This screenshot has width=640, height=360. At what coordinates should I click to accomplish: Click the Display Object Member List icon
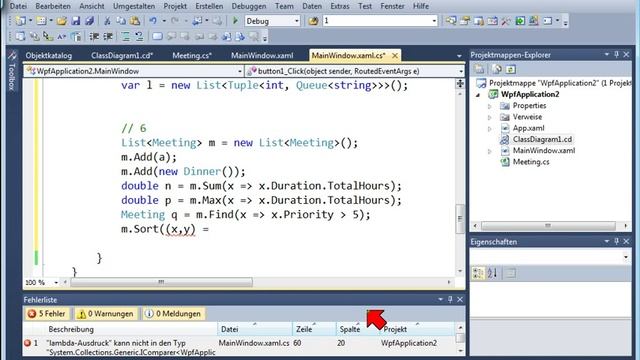[20, 37]
